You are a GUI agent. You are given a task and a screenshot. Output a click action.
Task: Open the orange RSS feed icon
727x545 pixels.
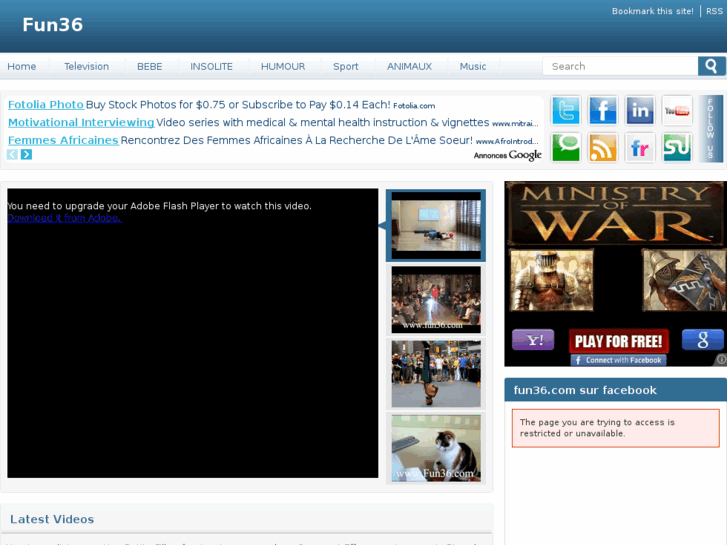point(603,148)
